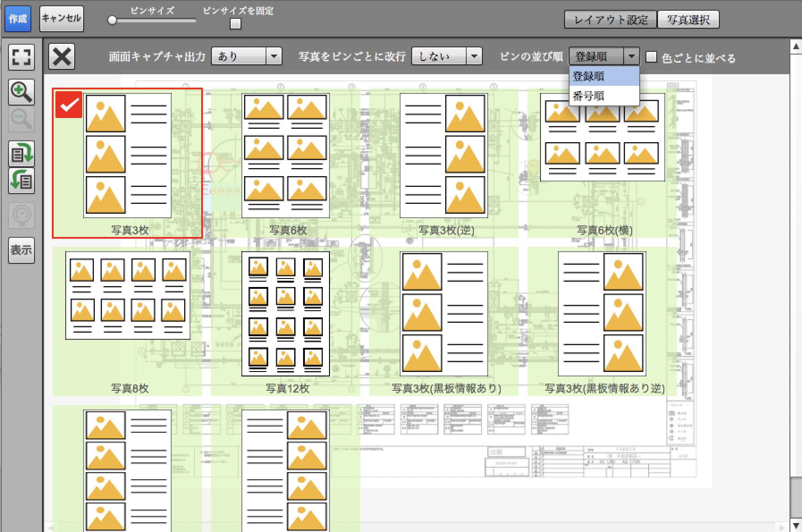Click the ピンサイズ slider handle

pos(112,21)
